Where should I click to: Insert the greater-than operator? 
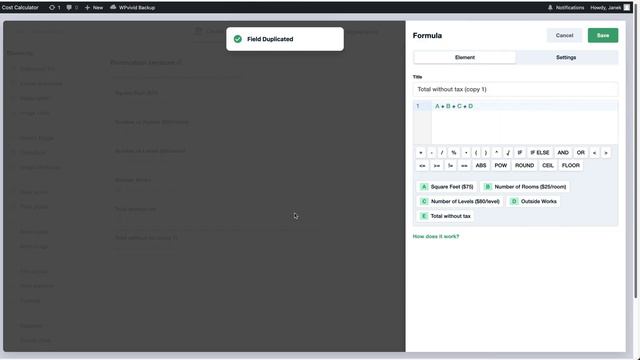pos(606,153)
